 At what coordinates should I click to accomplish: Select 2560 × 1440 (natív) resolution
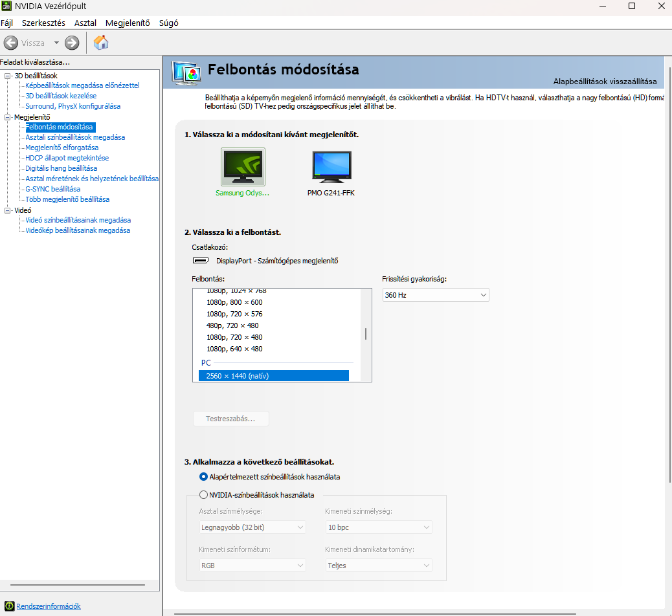[x=274, y=376]
